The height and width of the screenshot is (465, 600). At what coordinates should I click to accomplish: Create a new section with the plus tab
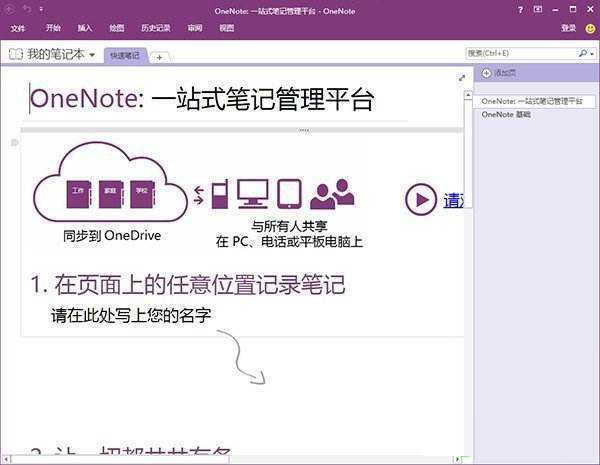point(160,57)
